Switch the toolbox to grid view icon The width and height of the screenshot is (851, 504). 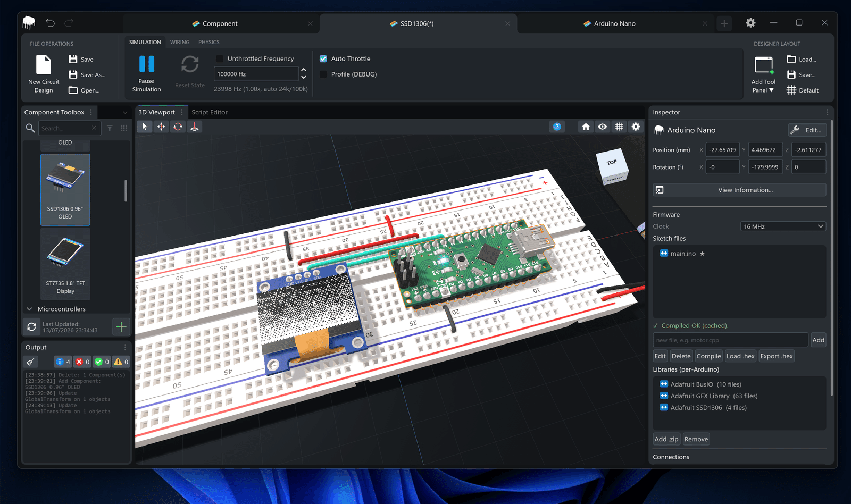(124, 128)
